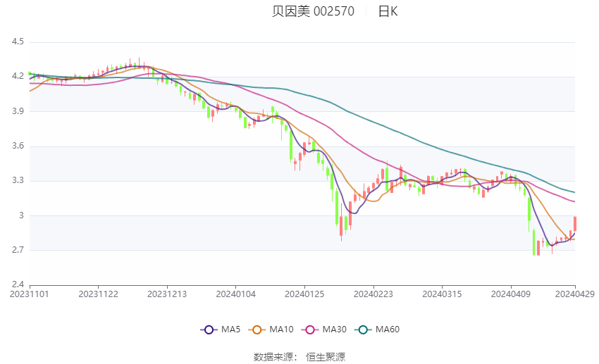Click the 20231101 date on the x-axis
The width and height of the screenshot is (599, 364).
(30, 294)
